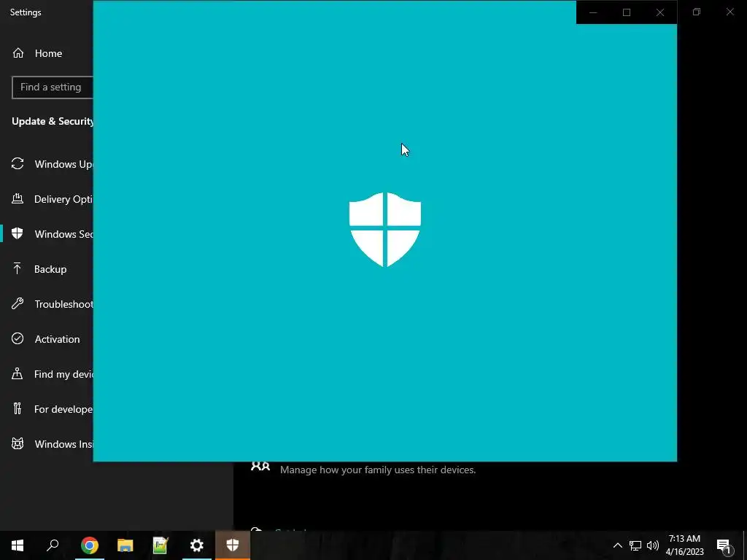Open Find my device settings
Screen dimensions: 747x560
point(47,374)
